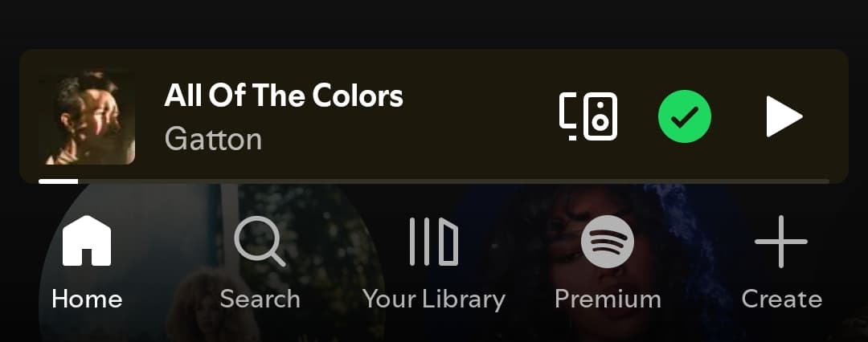This screenshot has width=868, height=342.
Task: Play All Of The Colors
Action: click(x=784, y=116)
